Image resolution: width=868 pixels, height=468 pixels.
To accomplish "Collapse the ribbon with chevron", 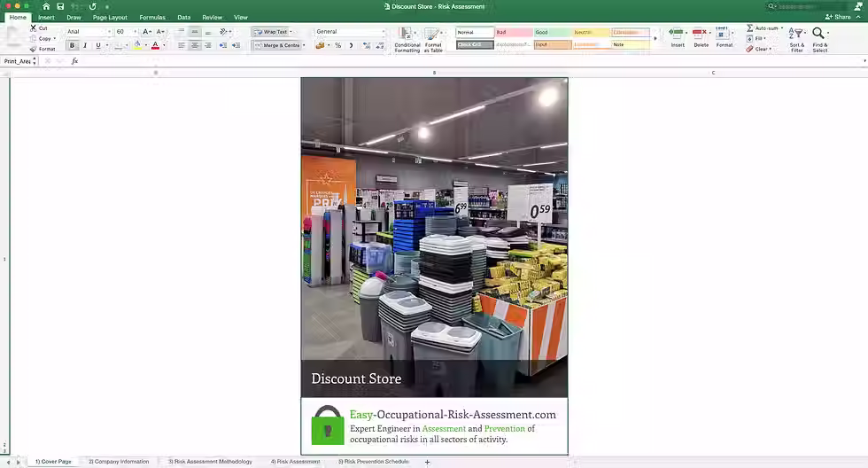I will [858, 17].
